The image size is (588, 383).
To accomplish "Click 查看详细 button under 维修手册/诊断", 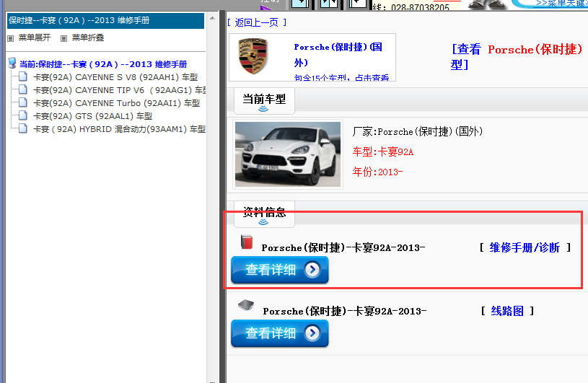I will tap(280, 270).
